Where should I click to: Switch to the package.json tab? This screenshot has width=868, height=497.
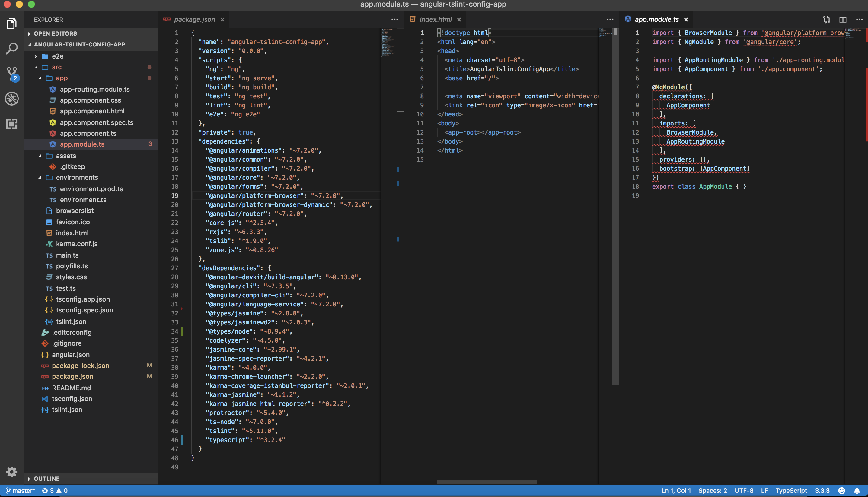pyautogui.click(x=194, y=20)
